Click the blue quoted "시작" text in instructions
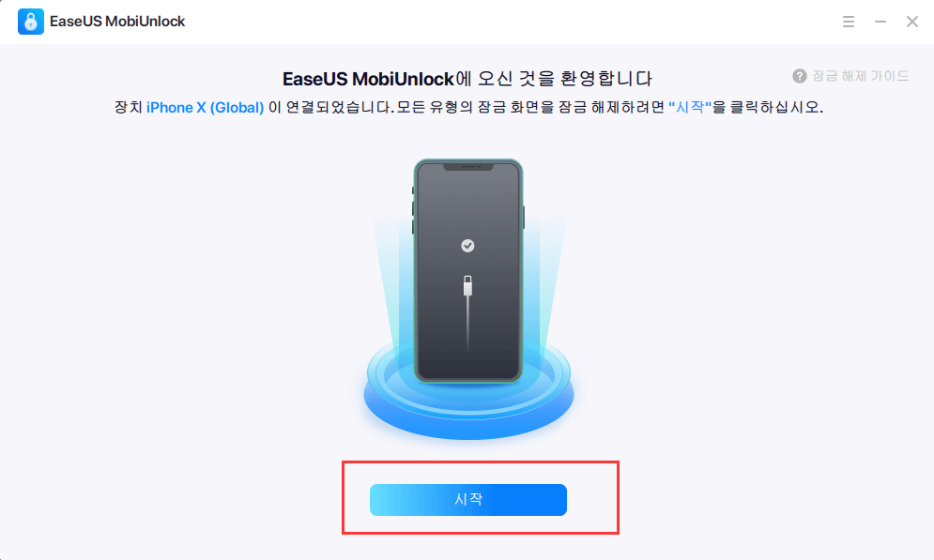 tap(690, 107)
